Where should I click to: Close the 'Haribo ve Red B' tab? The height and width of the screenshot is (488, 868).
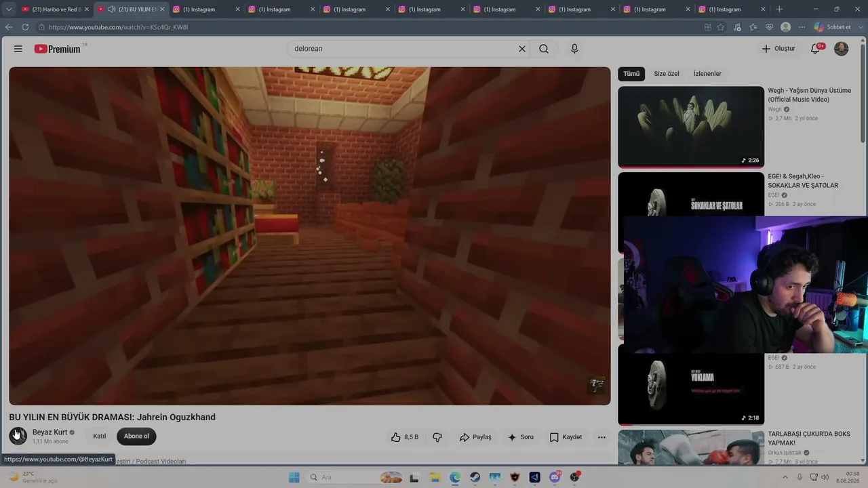(x=86, y=9)
